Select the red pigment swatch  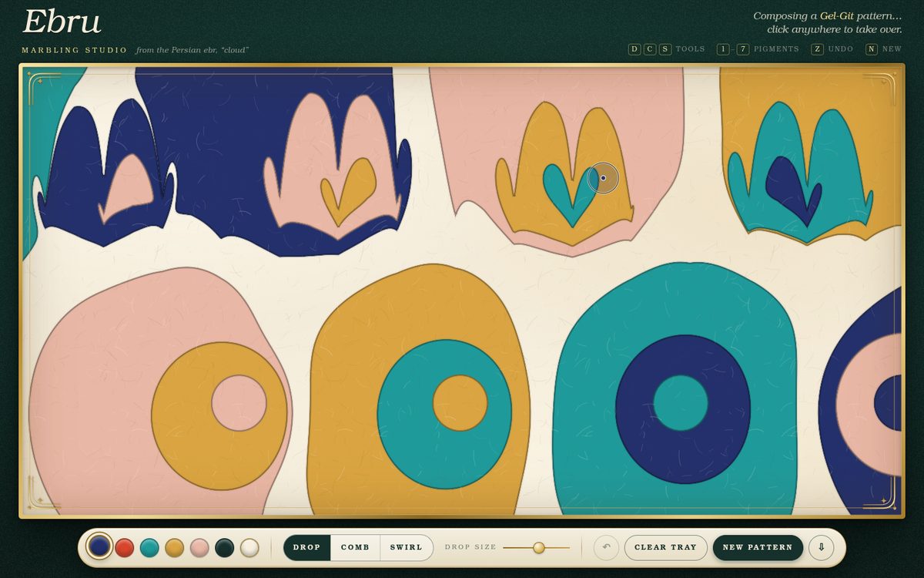coord(125,547)
